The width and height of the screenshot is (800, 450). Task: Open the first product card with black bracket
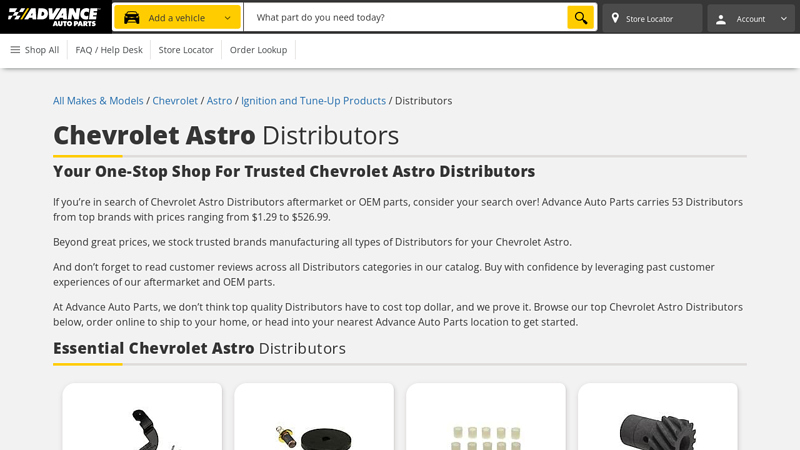click(x=142, y=416)
